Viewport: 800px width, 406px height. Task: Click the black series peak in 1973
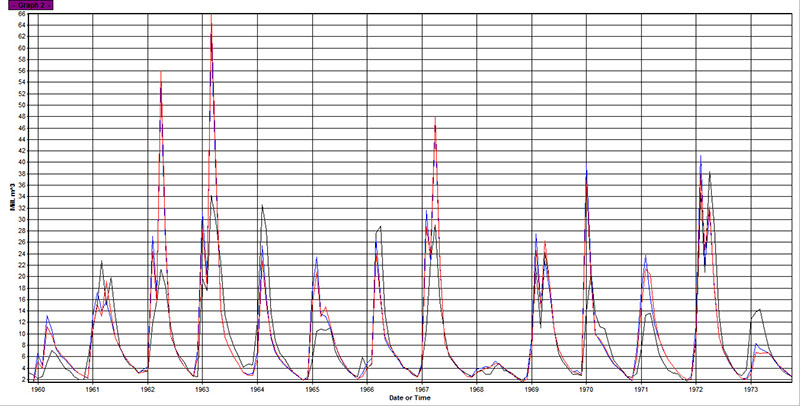pyautogui.click(x=761, y=309)
